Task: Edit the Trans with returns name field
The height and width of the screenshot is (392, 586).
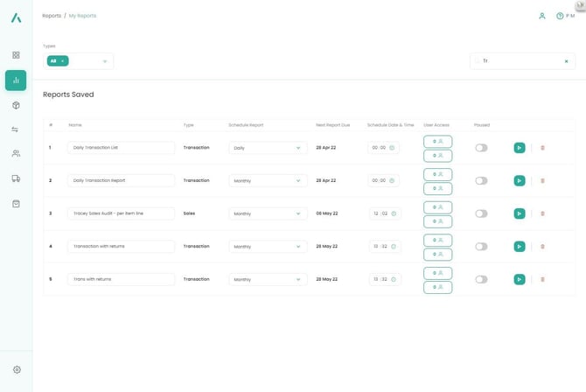Action: [121, 279]
